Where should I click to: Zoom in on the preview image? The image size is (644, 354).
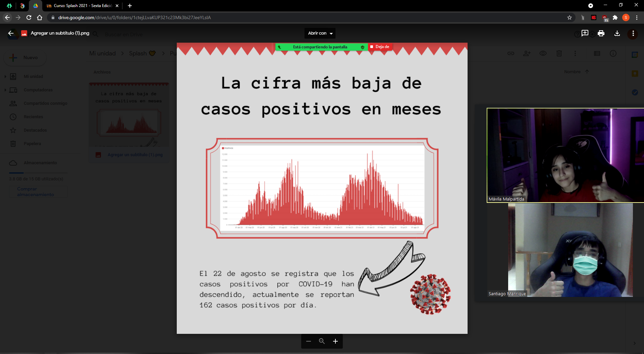coord(335,341)
